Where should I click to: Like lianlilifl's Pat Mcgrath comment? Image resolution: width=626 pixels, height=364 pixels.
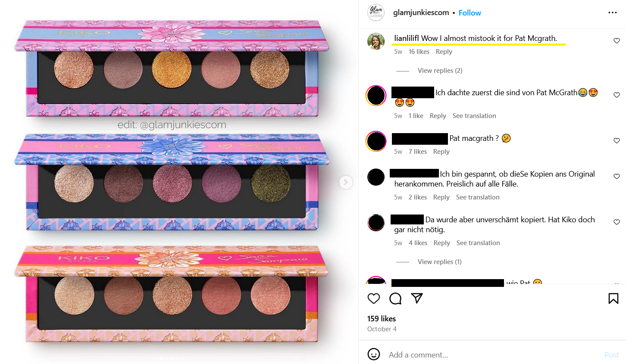[x=617, y=40]
